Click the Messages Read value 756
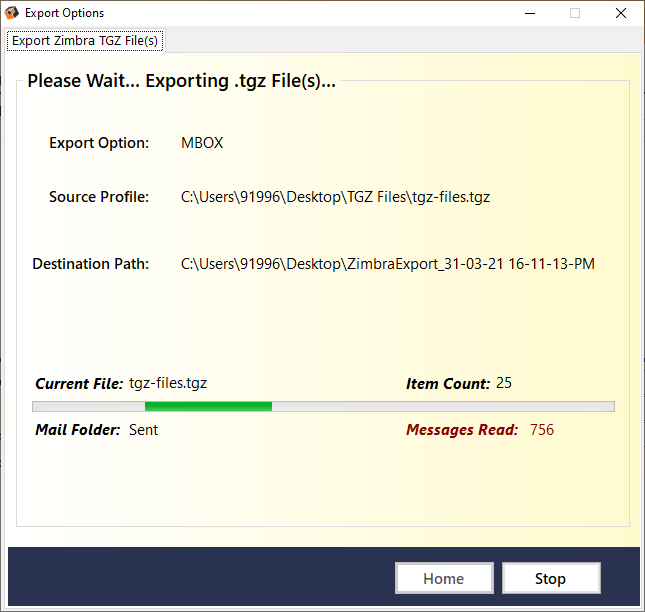The width and height of the screenshot is (645, 612). tap(541, 430)
